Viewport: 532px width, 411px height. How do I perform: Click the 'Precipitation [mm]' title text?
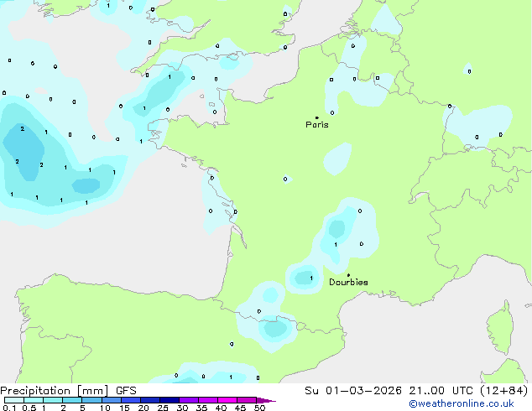pos(55,391)
